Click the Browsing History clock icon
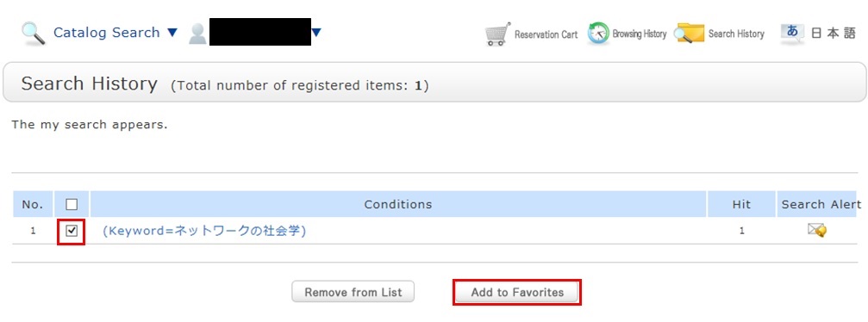868x322 pixels. pos(598,34)
